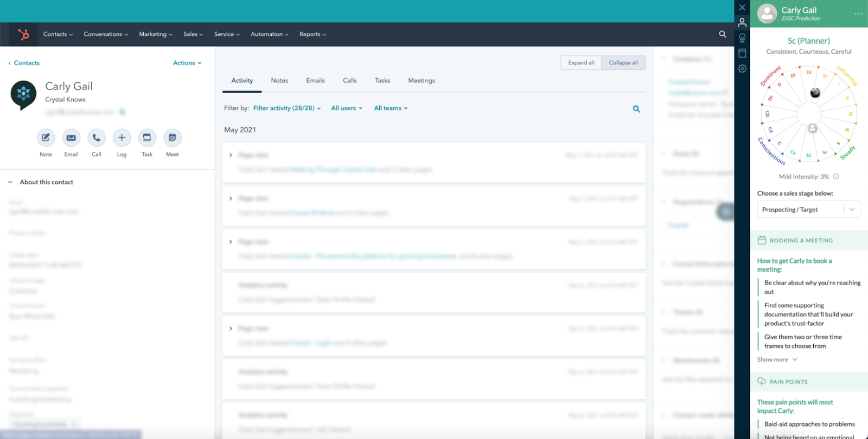Click the Log activity plus icon
Image resolution: width=868 pixels, height=439 pixels.
click(x=122, y=138)
